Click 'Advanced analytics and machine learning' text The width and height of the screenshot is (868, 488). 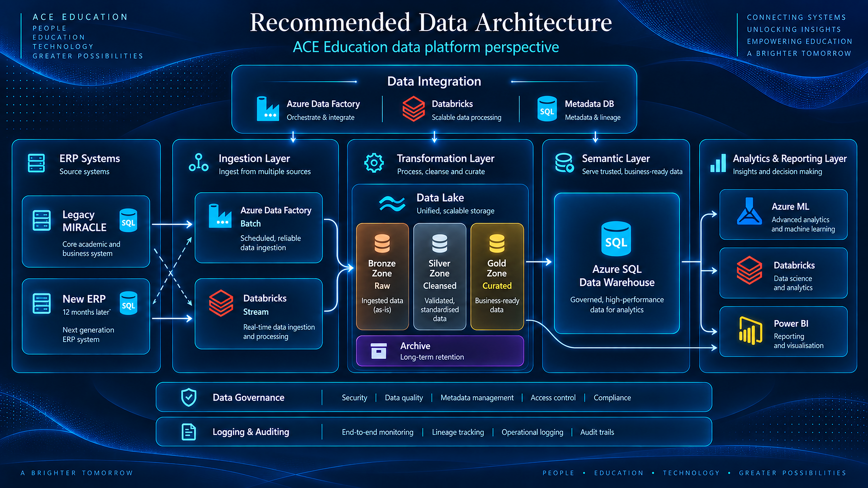[x=803, y=224]
